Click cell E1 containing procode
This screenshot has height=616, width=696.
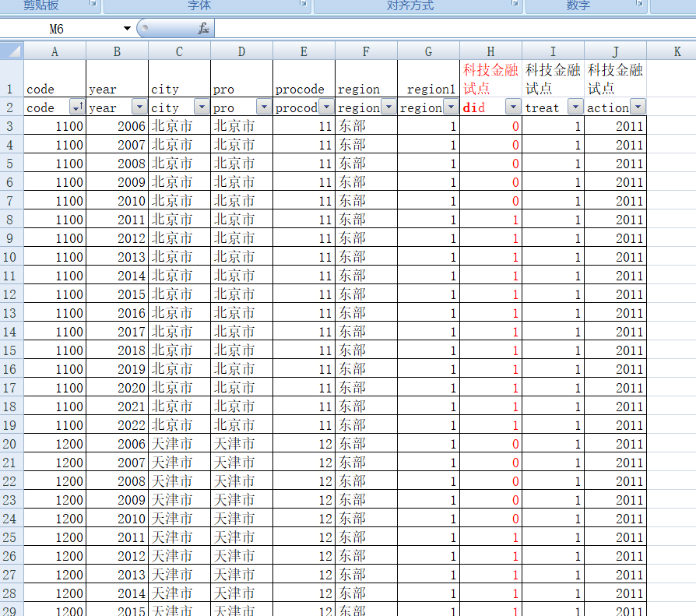pos(304,78)
